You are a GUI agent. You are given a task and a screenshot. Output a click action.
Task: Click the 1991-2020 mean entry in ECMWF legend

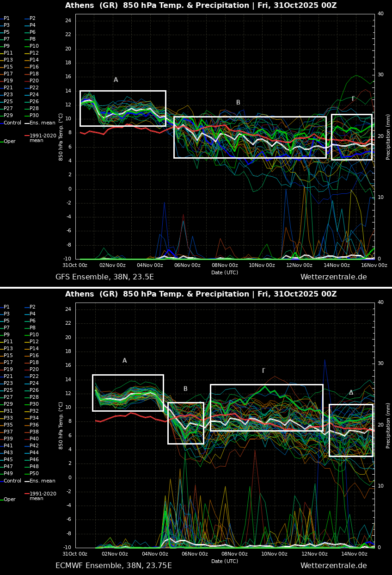43,496
